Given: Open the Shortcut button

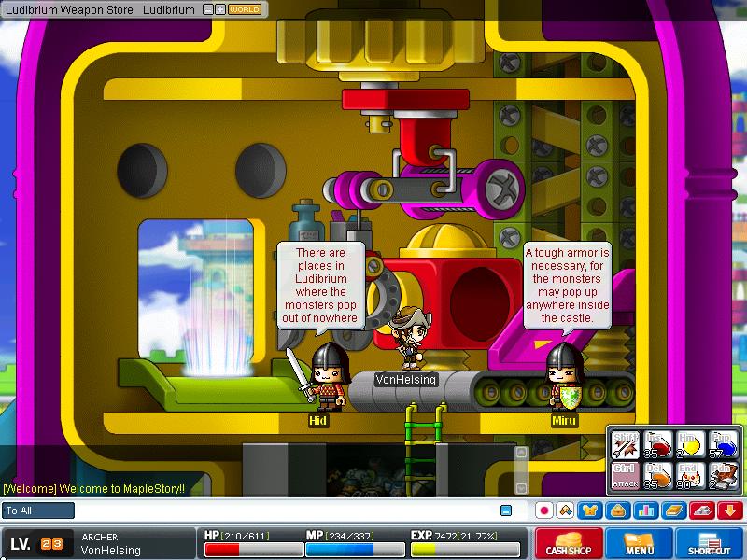Looking at the screenshot, I should tap(710, 543).
